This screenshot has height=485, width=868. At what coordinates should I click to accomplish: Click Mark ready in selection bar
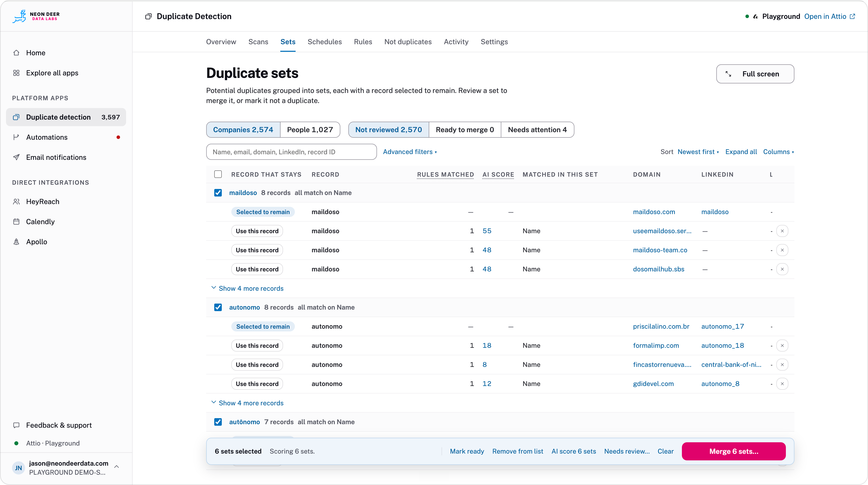click(x=467, y=451)
